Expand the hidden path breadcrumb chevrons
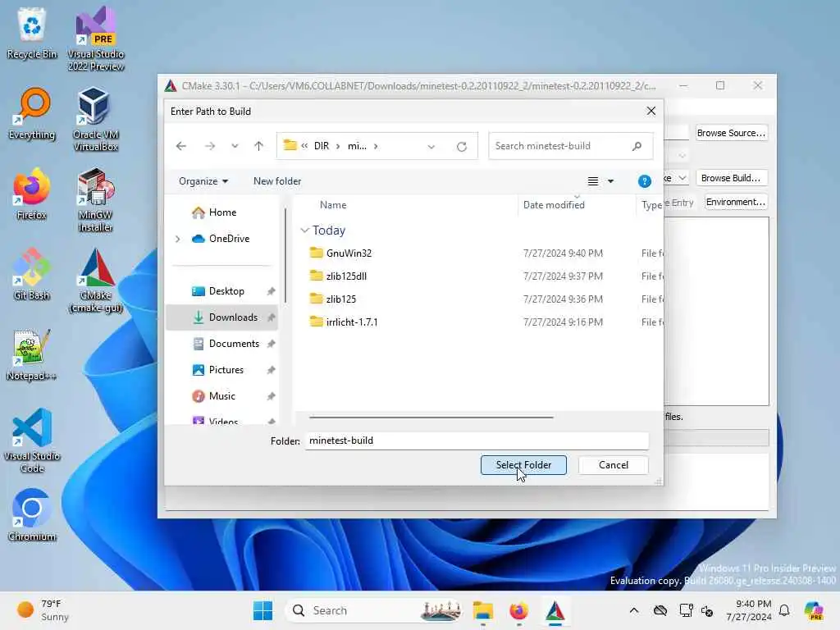This screenshot has width=840, height=630. point(304,146)
